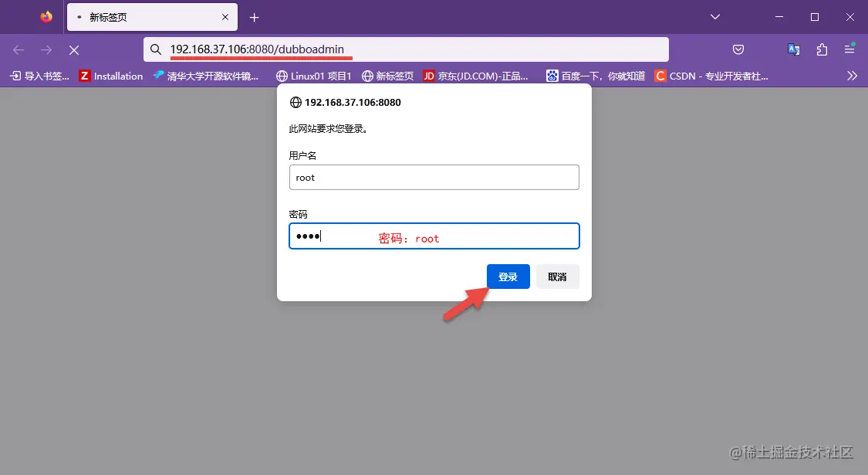
Task: Open the 导入书签 bookmark
Action: [39, 76]
